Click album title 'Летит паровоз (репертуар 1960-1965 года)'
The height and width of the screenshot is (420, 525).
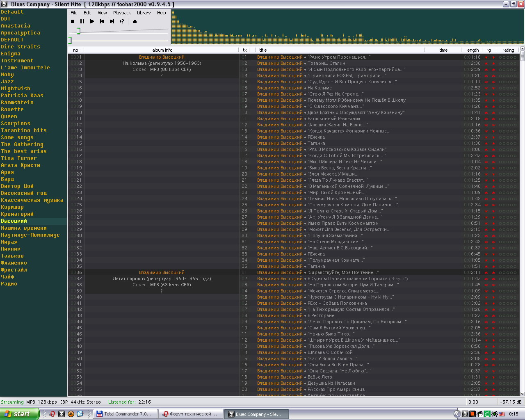(x=162, y=279)
